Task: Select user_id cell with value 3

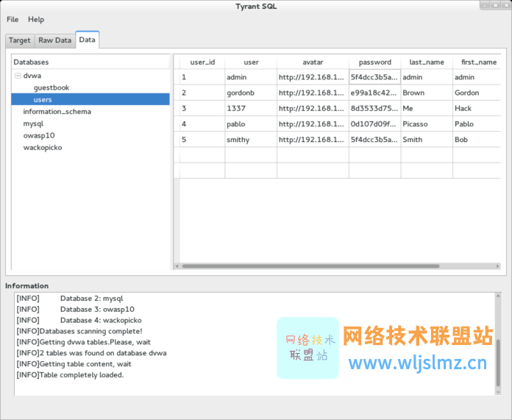Action: (x=202, y=108)
